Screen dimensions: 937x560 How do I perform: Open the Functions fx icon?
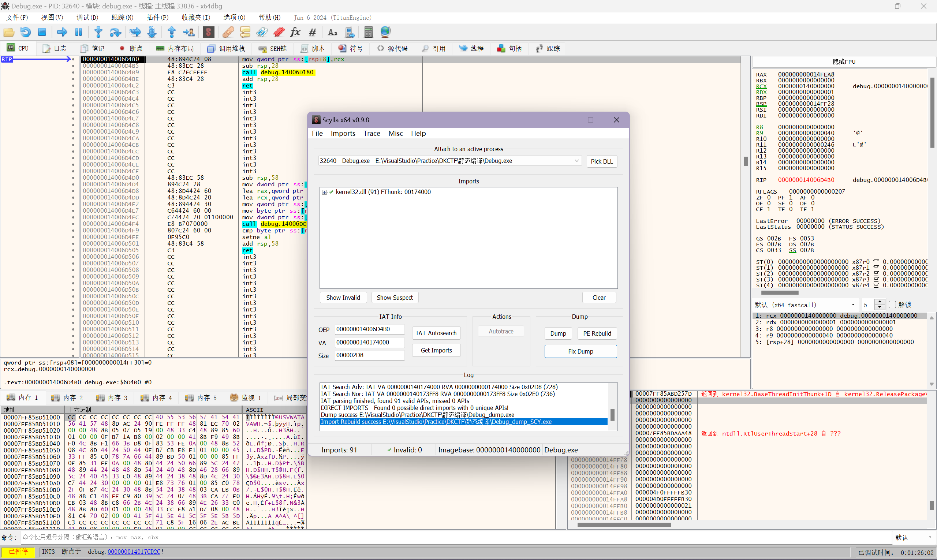click(295, 32)
